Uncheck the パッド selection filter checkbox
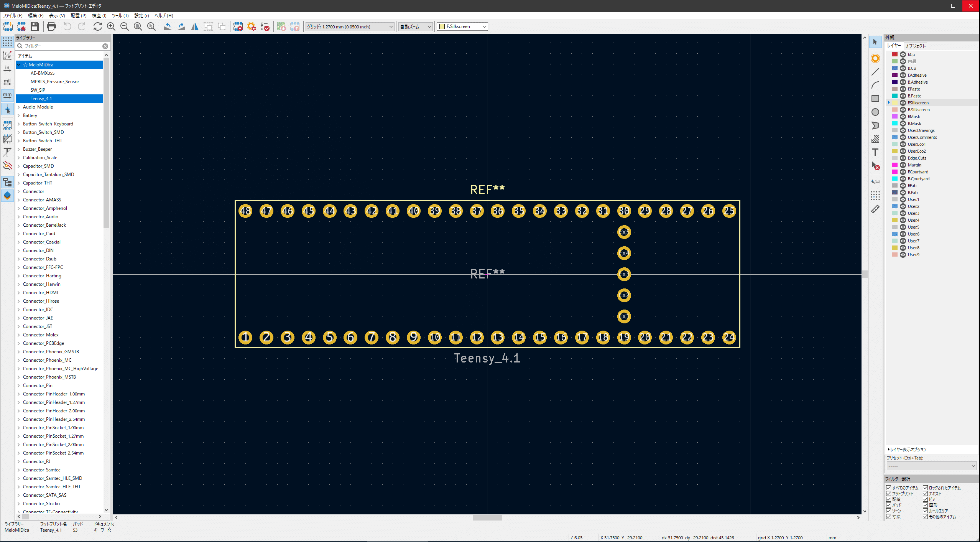Image resolution: width=980 pixels, height=542 pixels. (888, 505)
